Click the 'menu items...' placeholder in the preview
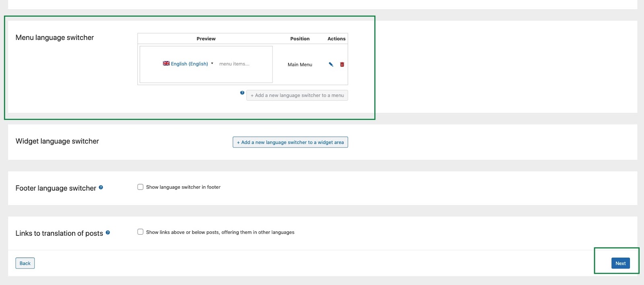 [234, 64]
